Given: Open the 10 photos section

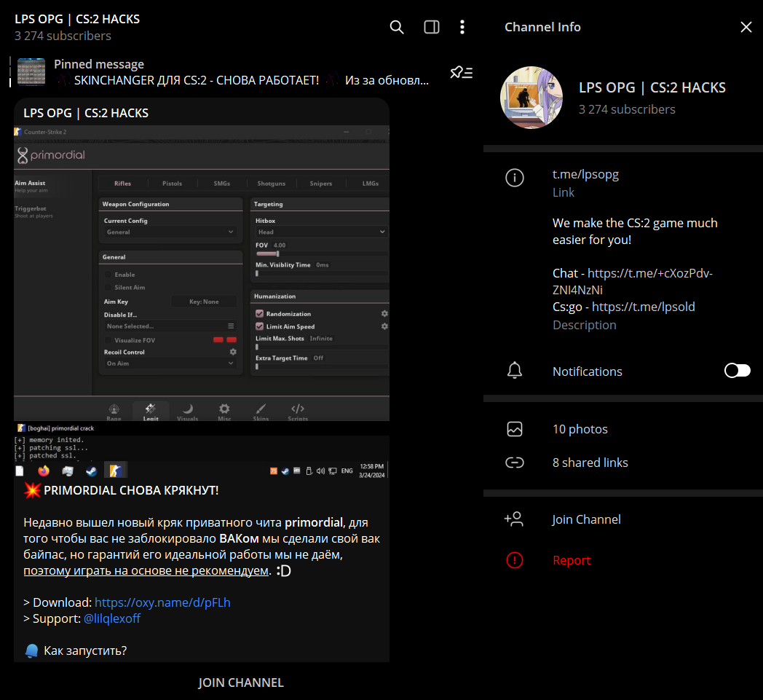Looking at the screenshot, I should [580, 429].
